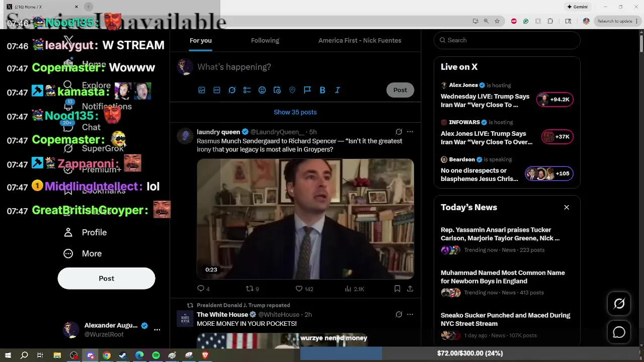Screen dimensions: 644x362
Task: Open Grok explain on White House post
Action: point(399,314)
